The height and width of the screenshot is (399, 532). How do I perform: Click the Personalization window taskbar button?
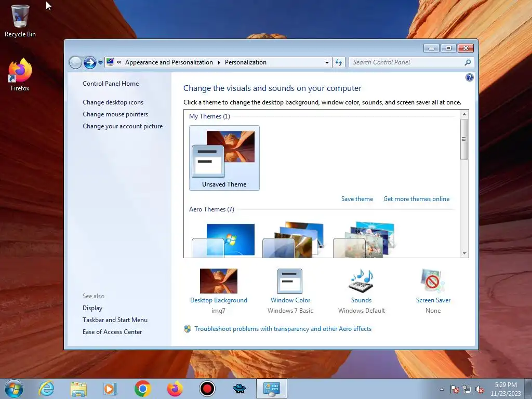click(271, 389)
